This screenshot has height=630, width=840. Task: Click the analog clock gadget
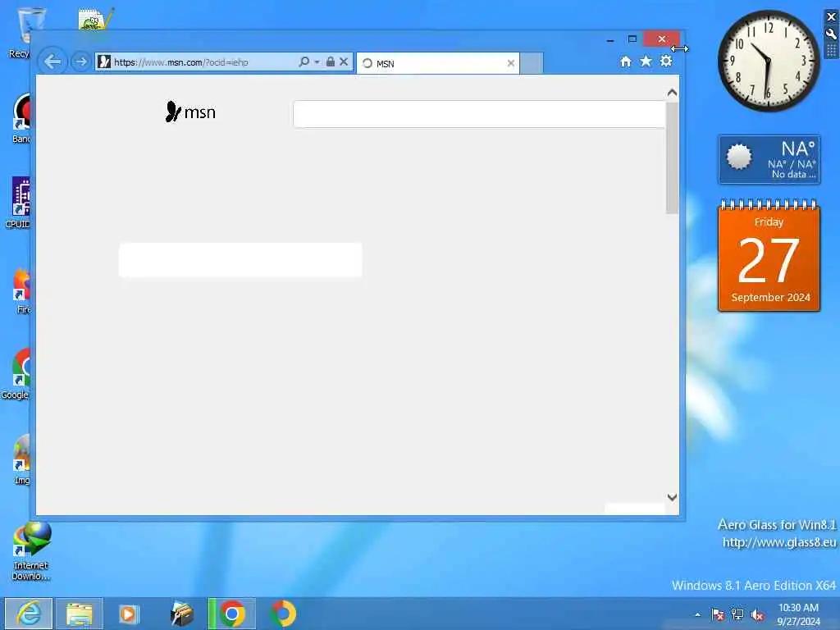[768, 61]
